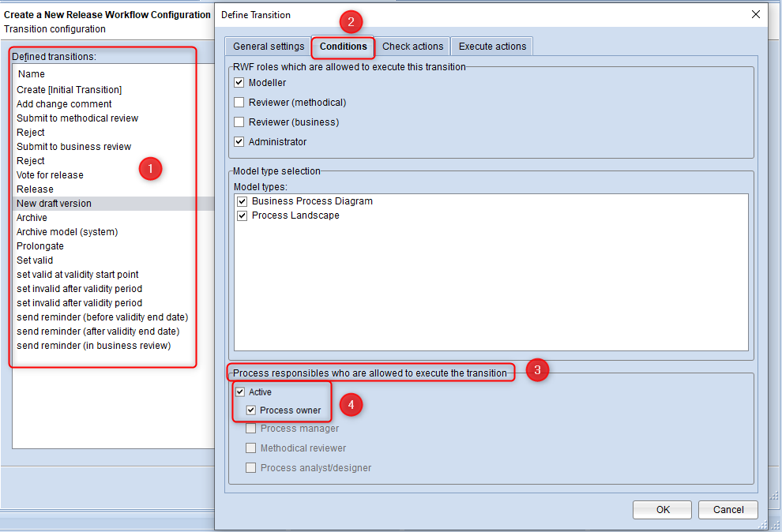Tick the Methodical reviewer checkbox
Viewport: 782px width, 532px height.
pyautogui.click(x=251, y=448)
